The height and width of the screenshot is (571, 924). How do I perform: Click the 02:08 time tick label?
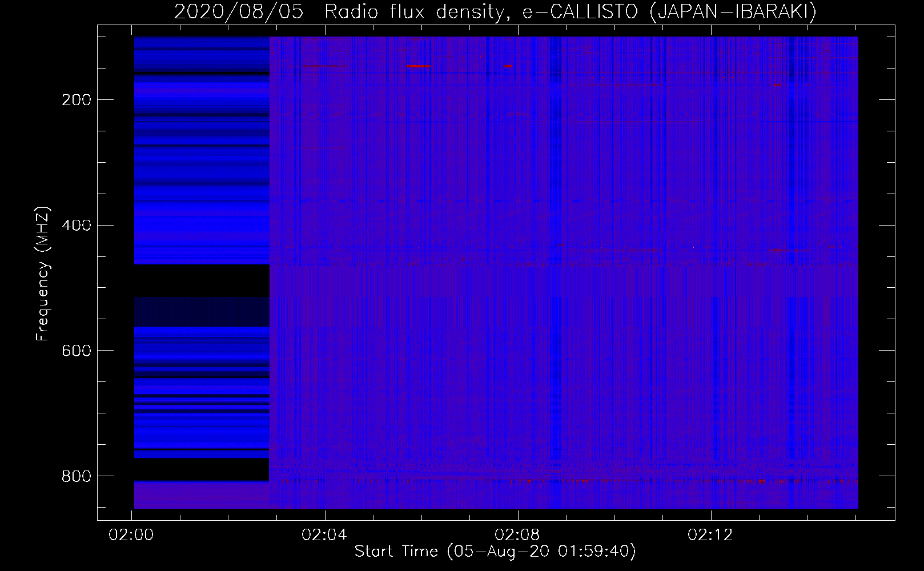click(x=517, y=535)
